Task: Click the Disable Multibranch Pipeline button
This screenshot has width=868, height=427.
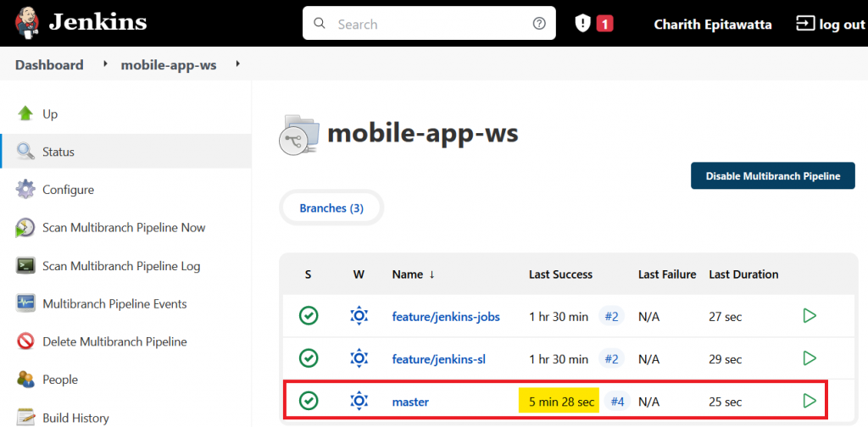Action: 773,176
